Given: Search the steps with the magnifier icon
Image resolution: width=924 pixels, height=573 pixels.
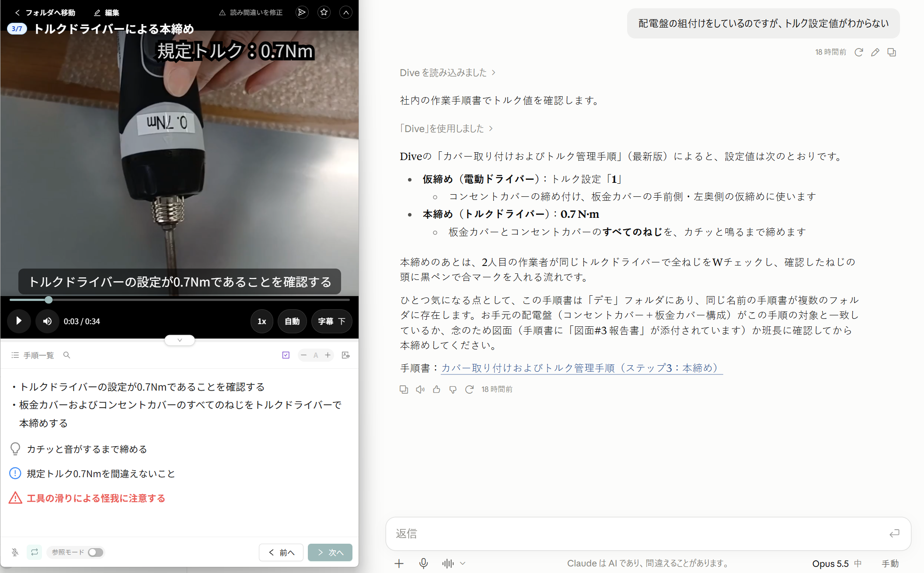Looking at the screenshot, I should (x=66, y=355).
